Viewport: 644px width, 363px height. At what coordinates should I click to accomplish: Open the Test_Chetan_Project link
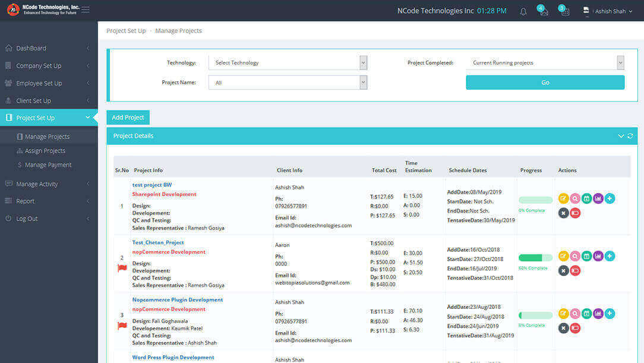tap(158, 242)
